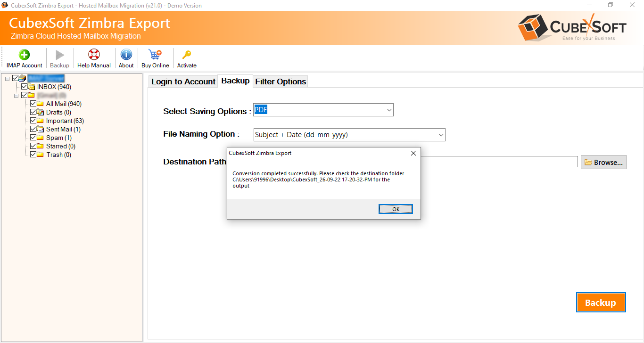
Task: Uncheck the Drafts (0) checkbox
Action: tap(33, 112)
